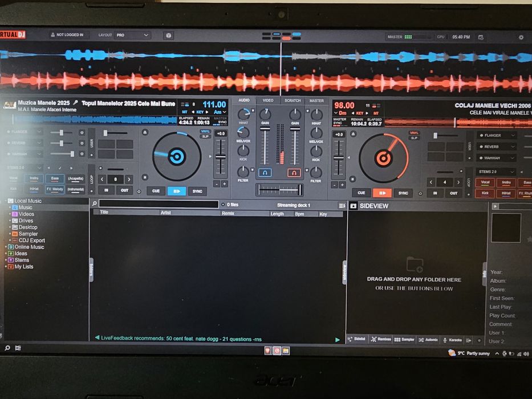Switch to the VIDEO mixer tab
The width and height of the screenshot is (532, 399).
point(268,100)
